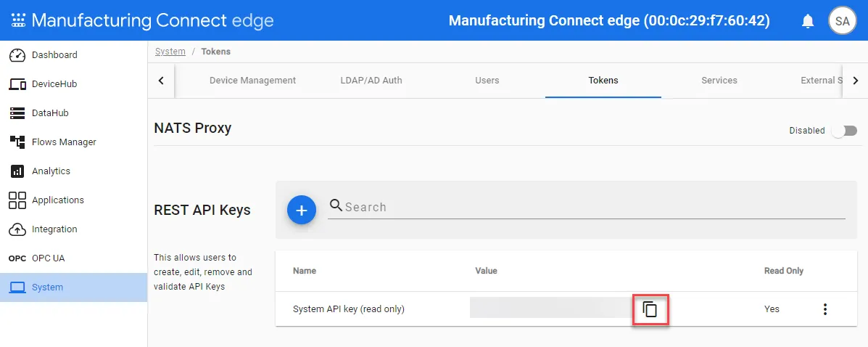Switch to Services tab
This screenshot has width=868, height=347.
tap(719, 81)
